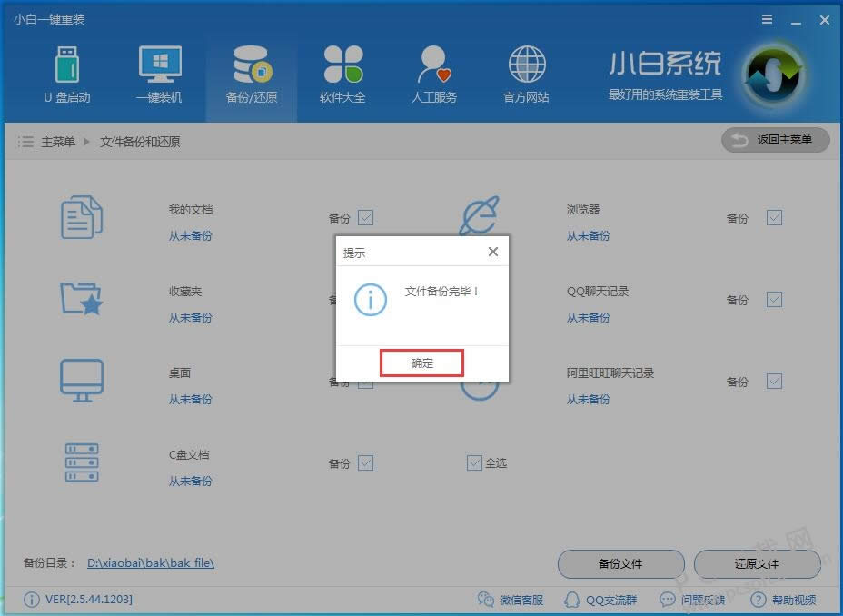Toggle QQ聊天记录 backup checkbox
843x616 pixels.
coord(774,300)
